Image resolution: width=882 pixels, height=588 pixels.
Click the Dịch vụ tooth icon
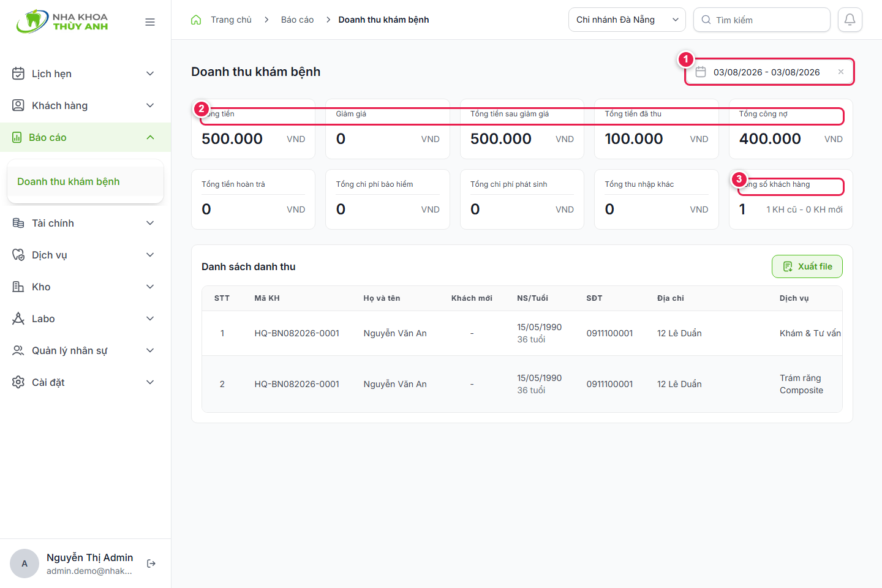(18, 255)
